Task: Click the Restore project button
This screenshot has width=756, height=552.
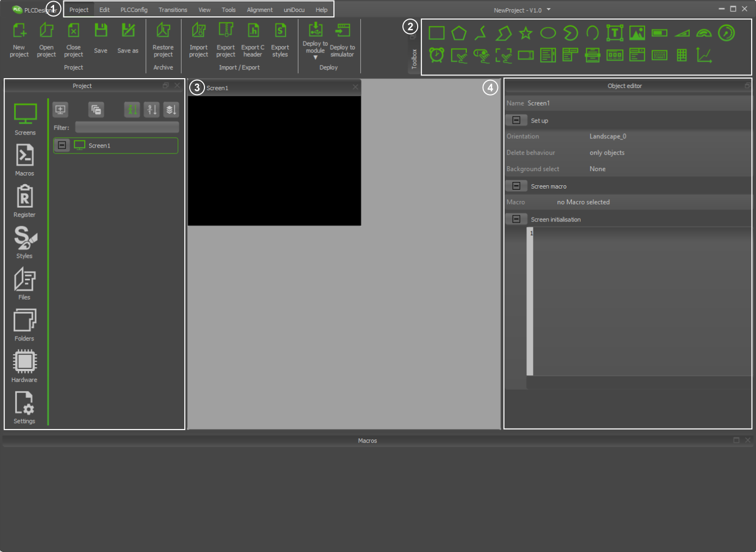Action: [x=163, y=40]
